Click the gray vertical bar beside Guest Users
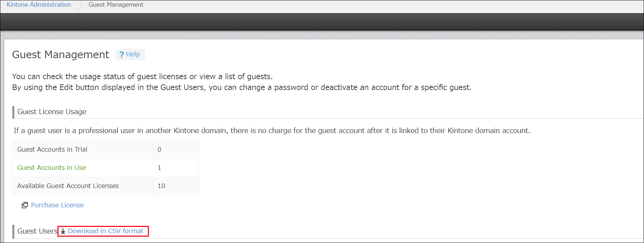 pyautogui.click(x=13, y=231)
